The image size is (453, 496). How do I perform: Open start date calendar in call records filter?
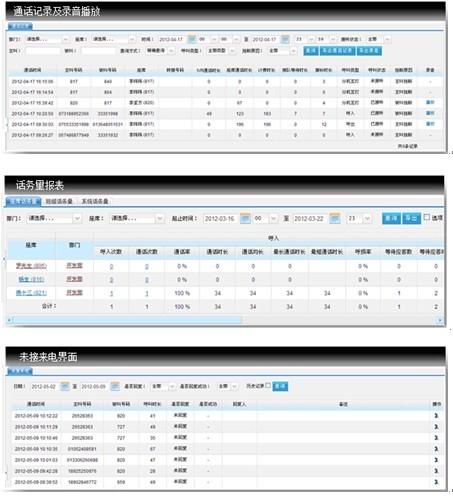pos(191,39)
